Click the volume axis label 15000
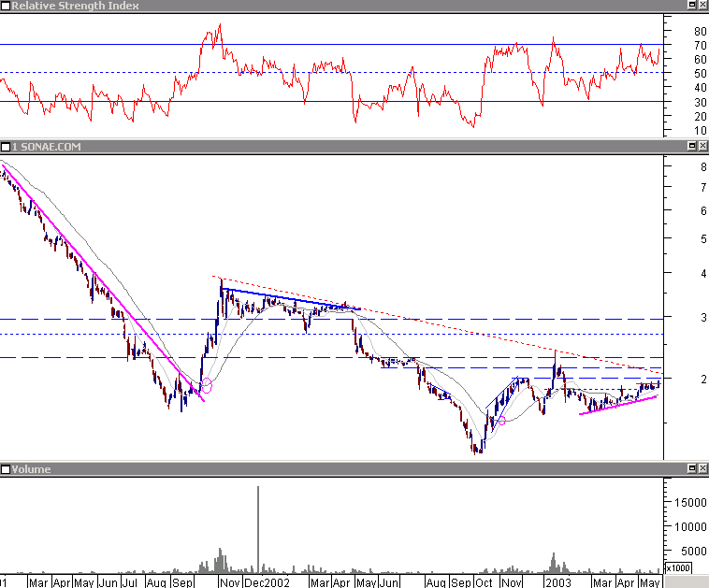Image resolution: width=709 pixels, height=588 pixels. point(690,502)
